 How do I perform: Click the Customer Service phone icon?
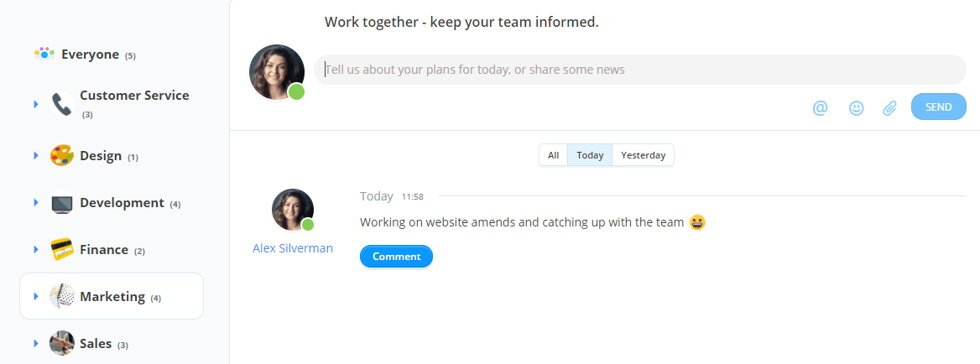tap(62, 104)
